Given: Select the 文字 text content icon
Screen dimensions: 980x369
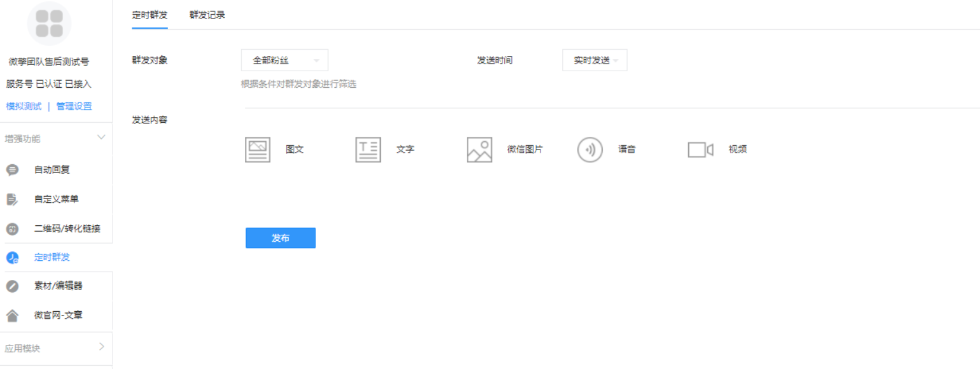Looking at the screenshot, I should click(x=368, y=150).
